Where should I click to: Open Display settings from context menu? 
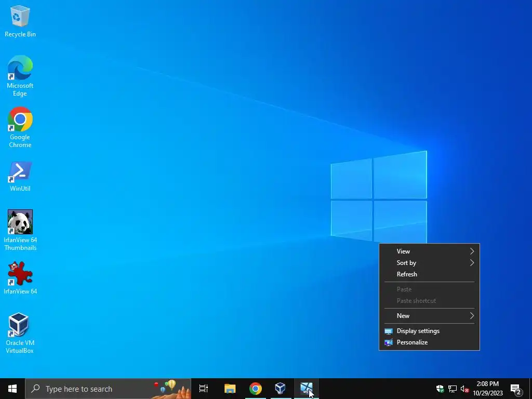pos(429,331)
